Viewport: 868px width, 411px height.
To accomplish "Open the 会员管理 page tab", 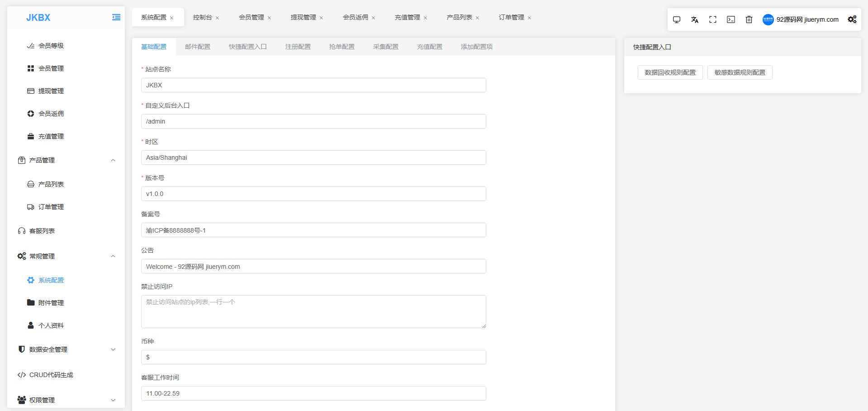I will pyautogui.click(x=251, y=17).
